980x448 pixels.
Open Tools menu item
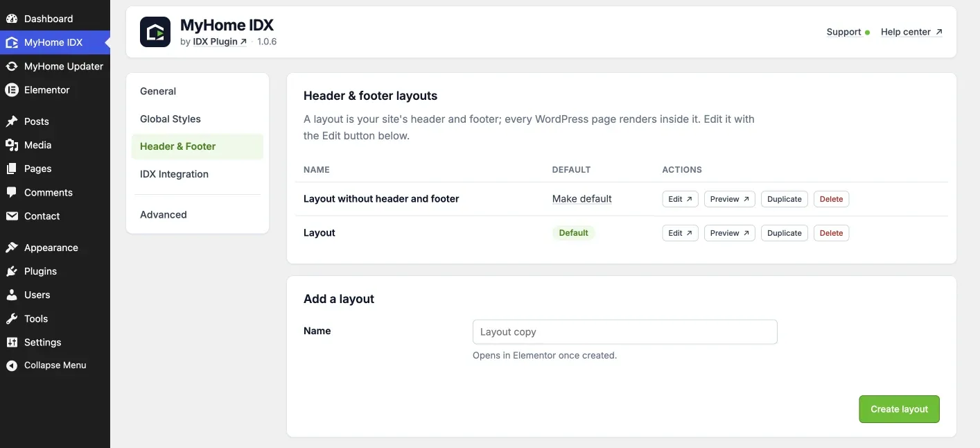coord(55,319)
